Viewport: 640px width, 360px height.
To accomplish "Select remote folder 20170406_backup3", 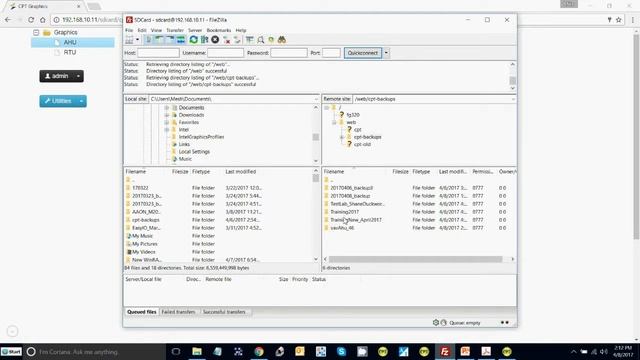I will pyautogui.click(x=351, y=188).
